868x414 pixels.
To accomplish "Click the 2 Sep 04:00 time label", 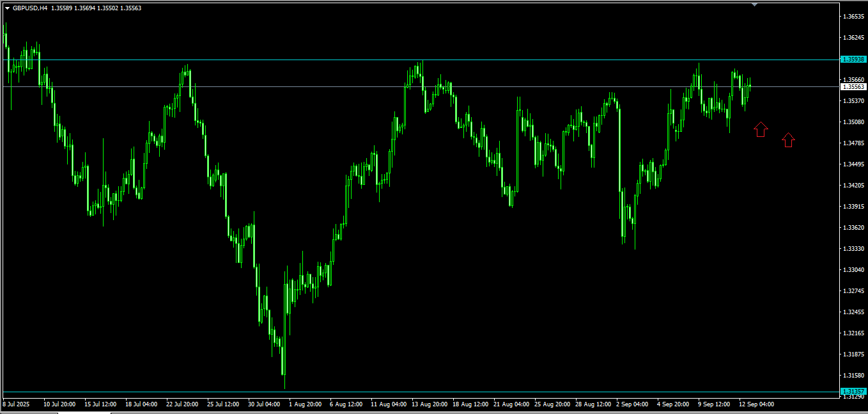I will click(632, 404).
